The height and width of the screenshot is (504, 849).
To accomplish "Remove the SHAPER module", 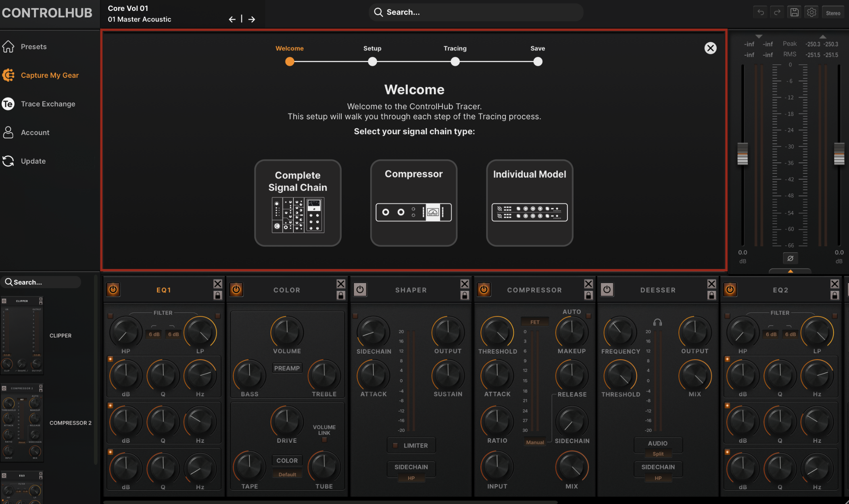I will click(465, 284).
